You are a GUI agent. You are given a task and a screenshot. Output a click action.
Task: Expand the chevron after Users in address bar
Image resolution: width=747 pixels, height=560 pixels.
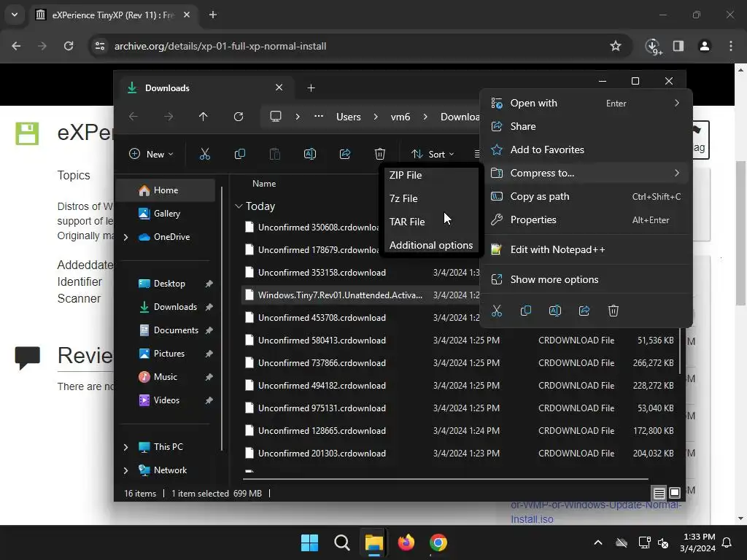pos(376,117)
